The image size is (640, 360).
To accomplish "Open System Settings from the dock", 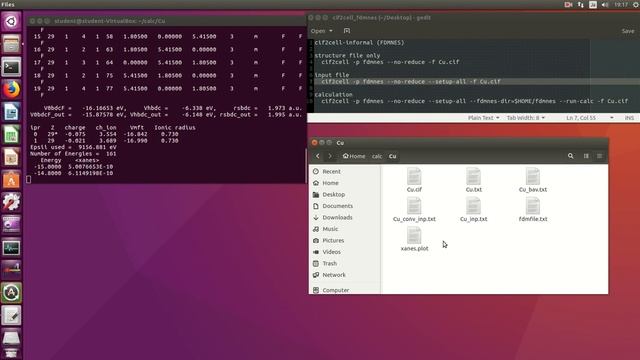I will point(11,202).
